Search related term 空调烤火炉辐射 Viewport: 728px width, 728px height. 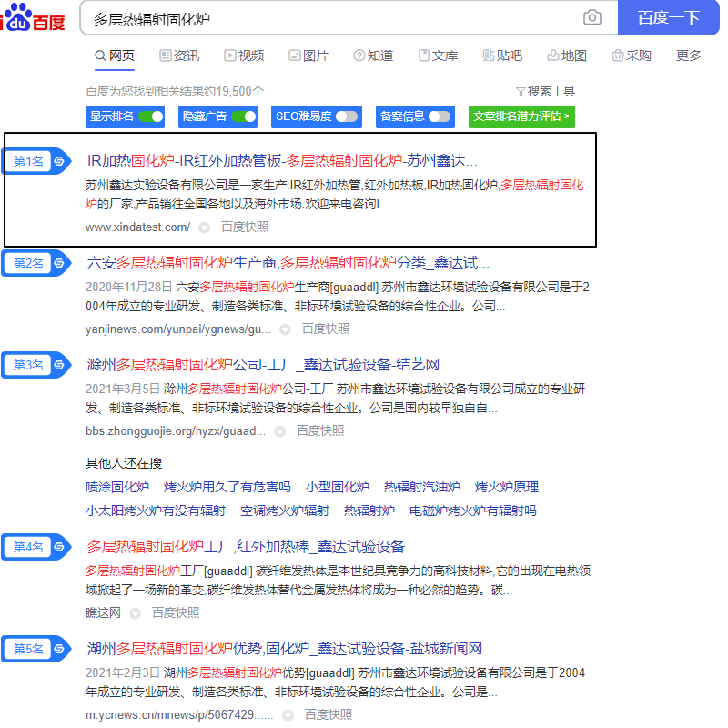coord(285,511)
